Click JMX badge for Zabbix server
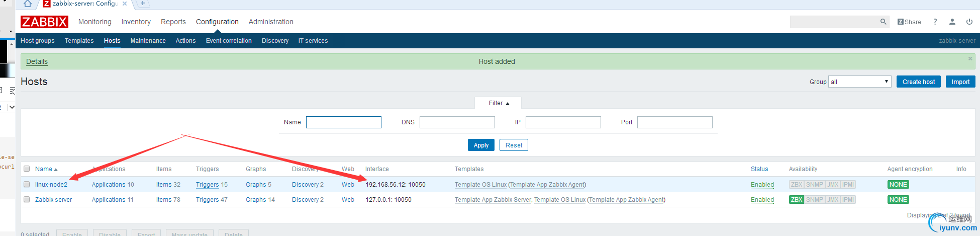980x236 pixels. [x=833, y=200]
